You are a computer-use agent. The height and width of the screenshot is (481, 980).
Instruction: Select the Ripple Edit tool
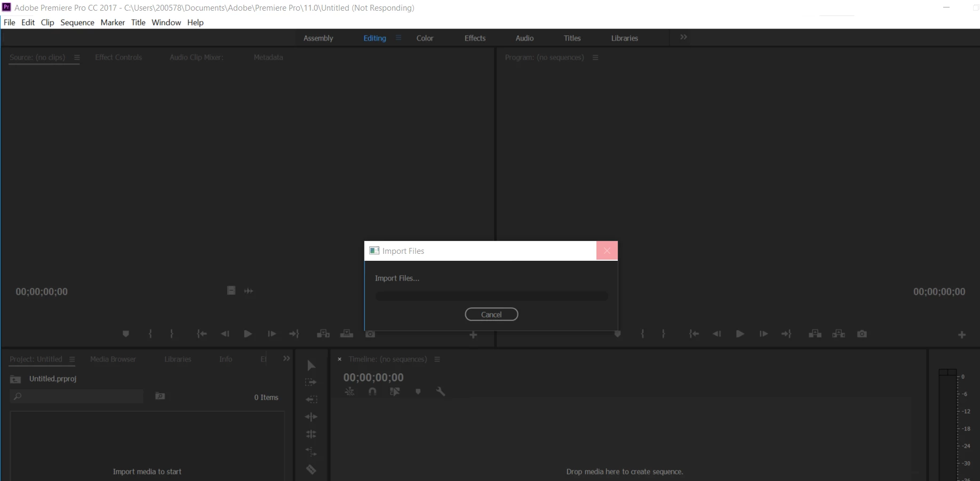click(311, 417)
